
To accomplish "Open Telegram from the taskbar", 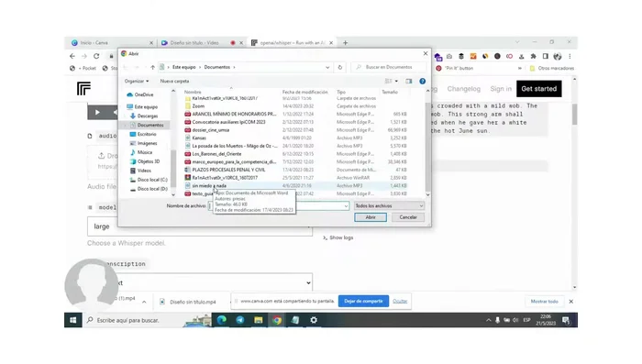I will pos(240,320).
